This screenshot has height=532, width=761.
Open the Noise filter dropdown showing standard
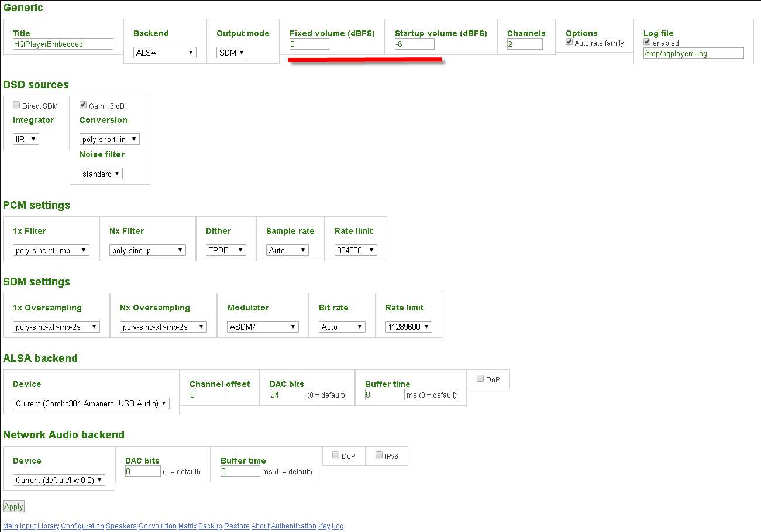(x=101, y=174)
